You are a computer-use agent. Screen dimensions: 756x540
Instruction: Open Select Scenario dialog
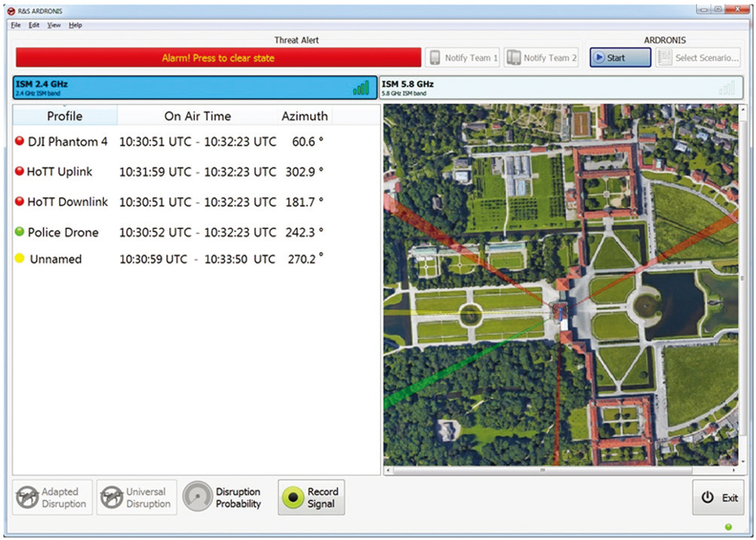tap(698, 58)
